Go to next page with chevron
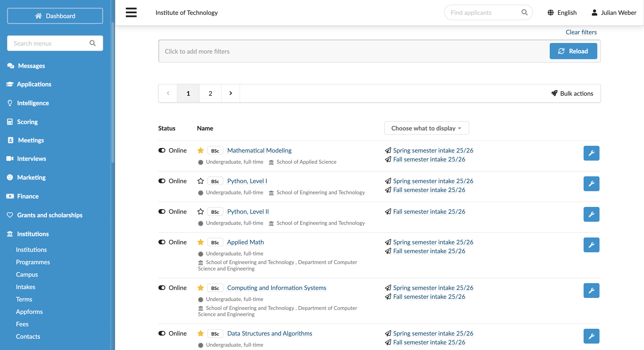 (231, 93)
